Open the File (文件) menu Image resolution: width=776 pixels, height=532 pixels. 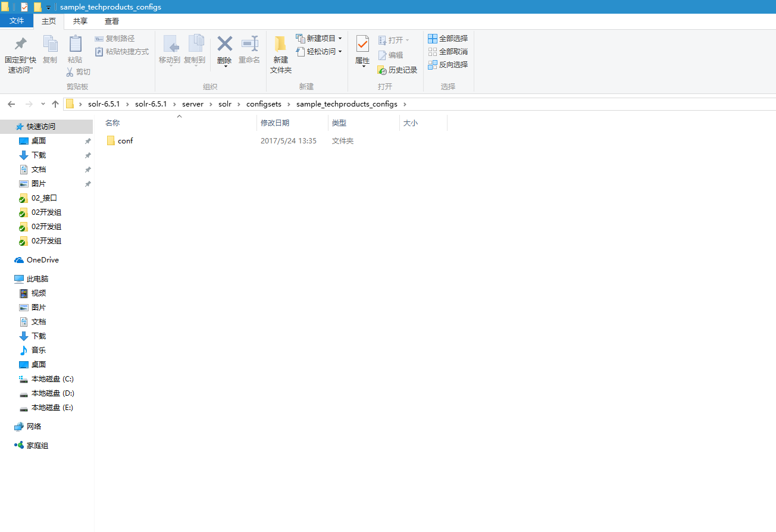[x=17, y=21]
